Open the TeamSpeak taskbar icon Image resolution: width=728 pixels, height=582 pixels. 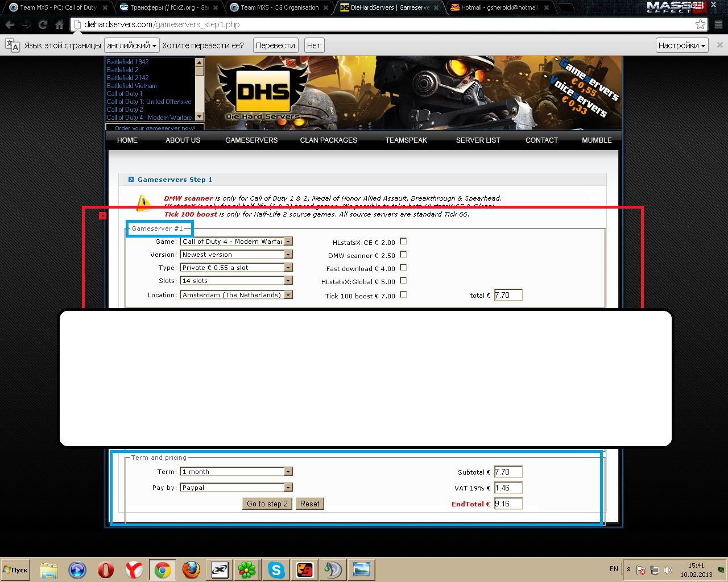coord(333,570)
